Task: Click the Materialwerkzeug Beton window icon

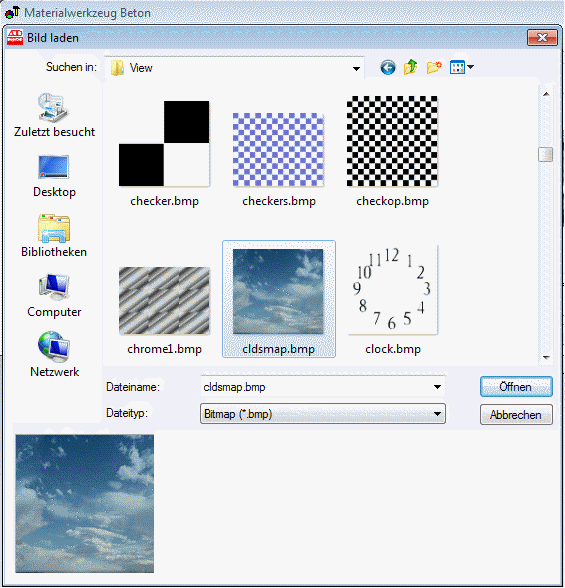Action: click(12, 12)
